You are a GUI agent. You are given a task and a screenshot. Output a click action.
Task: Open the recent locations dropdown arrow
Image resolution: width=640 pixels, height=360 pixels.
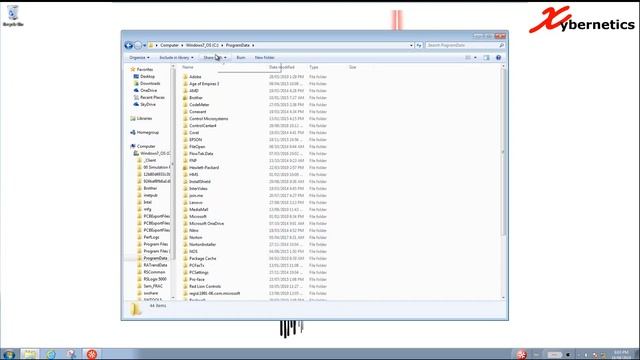tap(144, 45)
